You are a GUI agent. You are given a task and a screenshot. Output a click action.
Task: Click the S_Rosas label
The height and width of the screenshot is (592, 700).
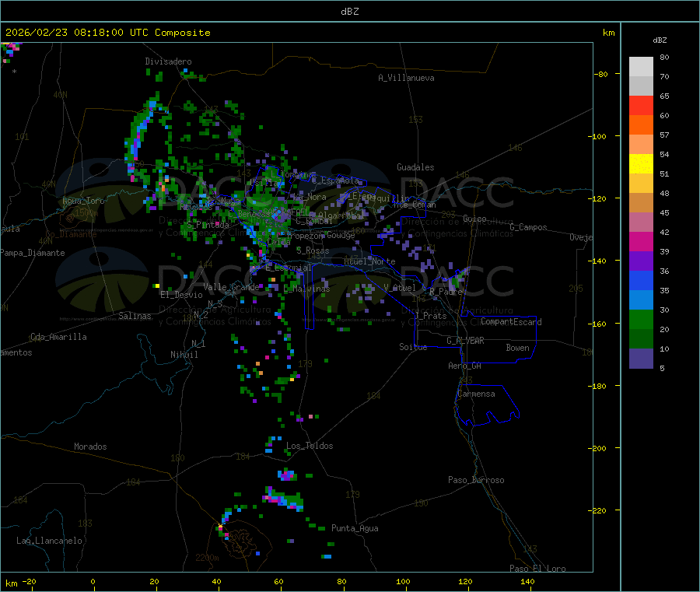pyautogui.click(x=313, y=250)
